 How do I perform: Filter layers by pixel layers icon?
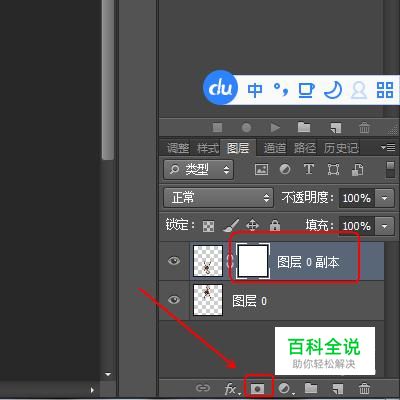[261, 170]
